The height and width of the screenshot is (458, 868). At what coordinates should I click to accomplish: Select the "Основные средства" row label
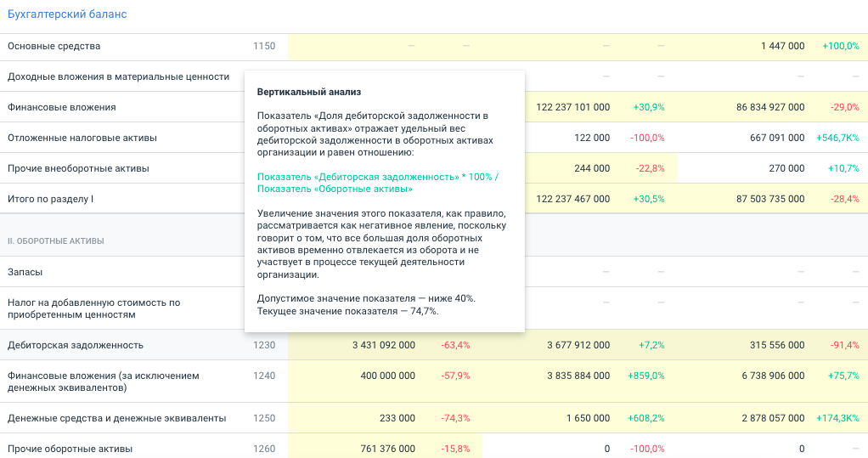[x=54, y=46]
